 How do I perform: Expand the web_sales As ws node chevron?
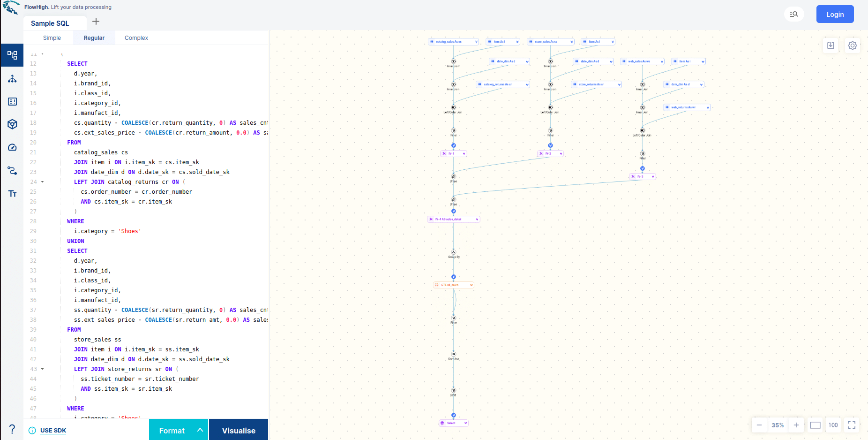pyautogui.click(x=662, y=61)
